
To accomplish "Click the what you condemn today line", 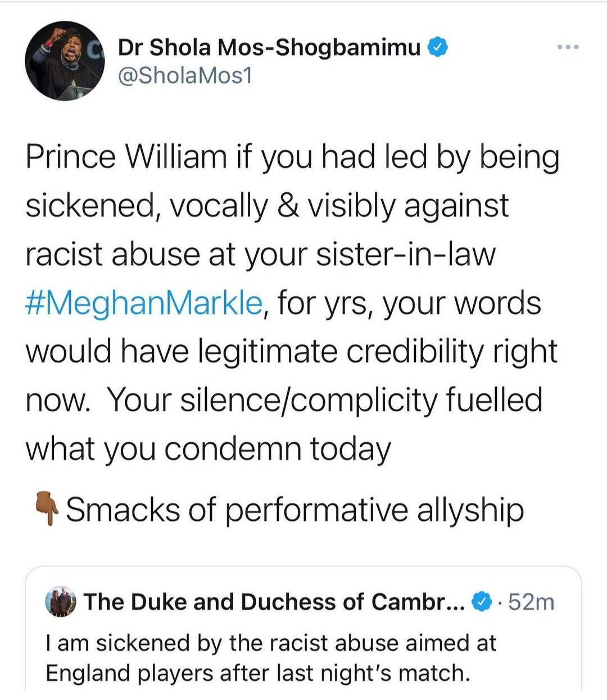I will (x=208, y=449).
